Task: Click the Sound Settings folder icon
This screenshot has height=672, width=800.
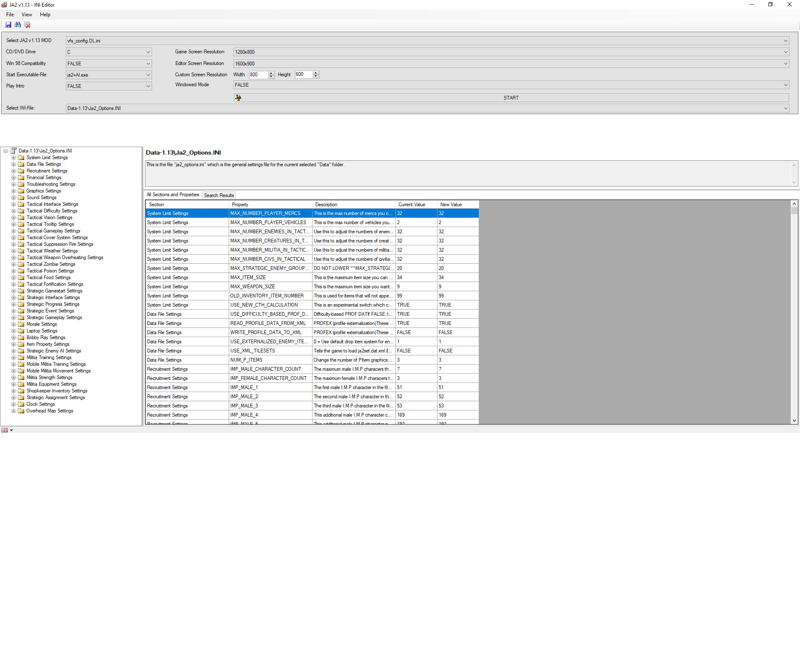Action: pyautogui.click(x=21, y=197)
